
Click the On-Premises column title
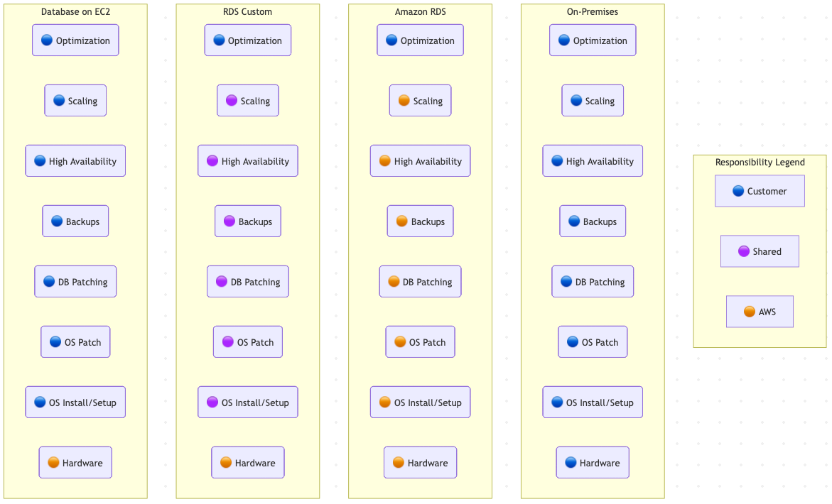pyautogui.click(x=593, y=12)
